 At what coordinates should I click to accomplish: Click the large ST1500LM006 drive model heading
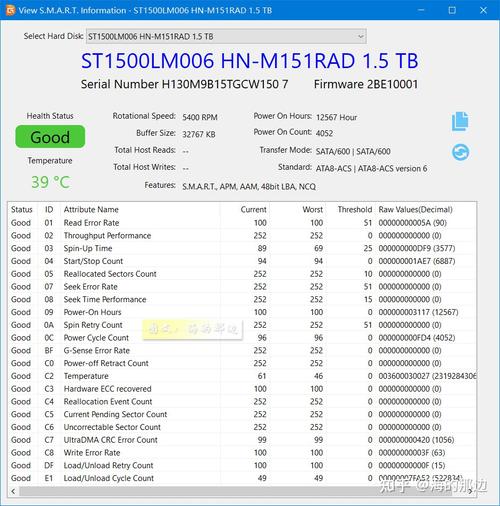coord(249,61)
